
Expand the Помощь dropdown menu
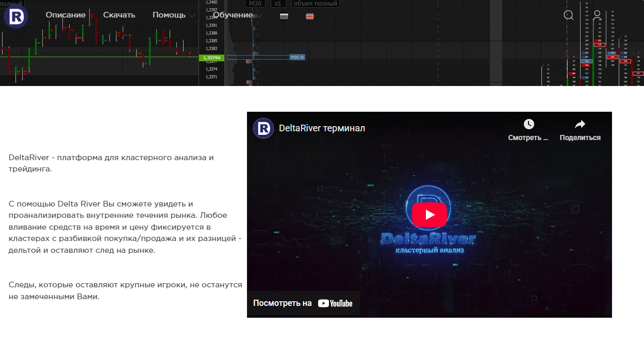[173, 15]
